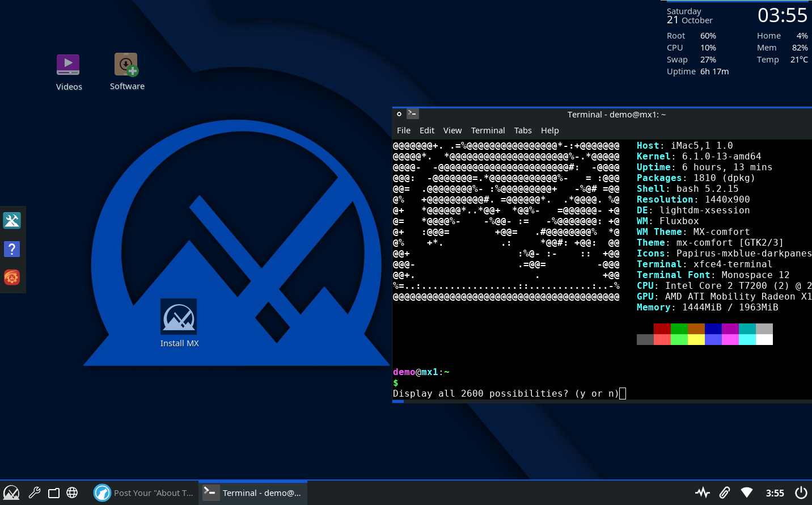Viewport: 812px width, 505px height.
Task: Click the 3:55 taskbar clock
Action: [775, 493]
